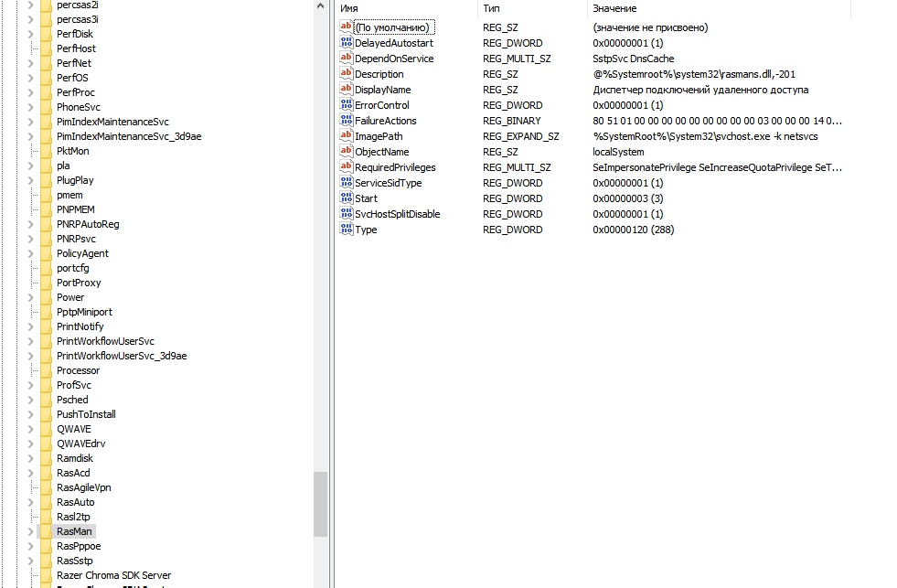Screen dimensions: 897x588
Task: Click the value 0x00000003 (3)
Action: click(x=627, y=198)
